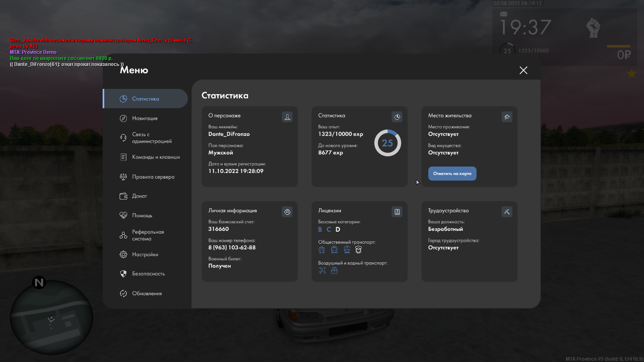Screen dimensions: 644x362
Task: Select Связь с администрацией menu item
Action: click(x=152, y=138)
